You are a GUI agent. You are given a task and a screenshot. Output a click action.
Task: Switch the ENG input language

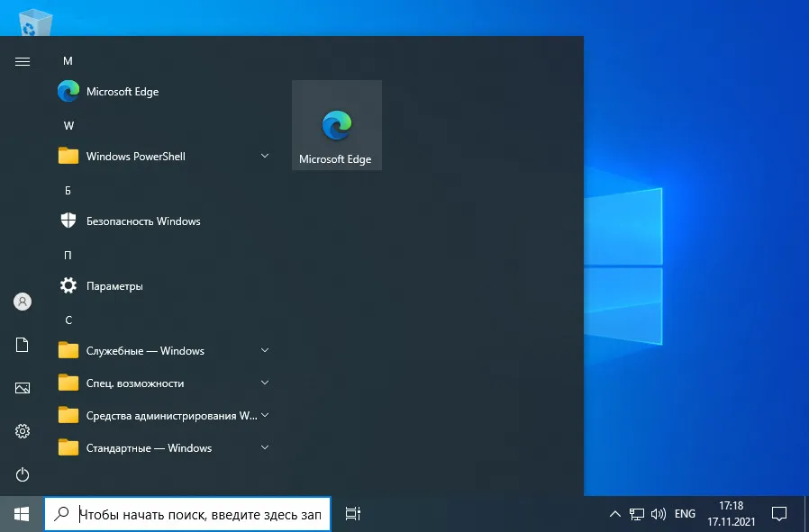point(685,514)
